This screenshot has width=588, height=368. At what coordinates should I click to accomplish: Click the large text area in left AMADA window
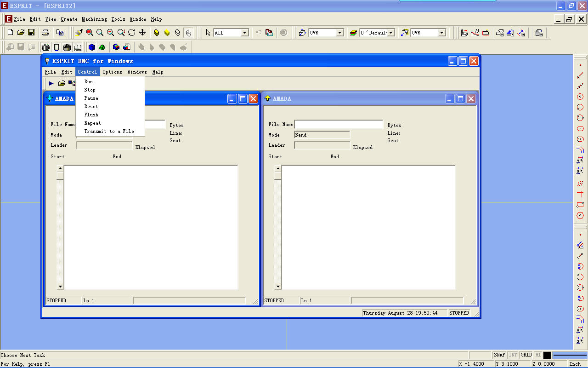151,228
